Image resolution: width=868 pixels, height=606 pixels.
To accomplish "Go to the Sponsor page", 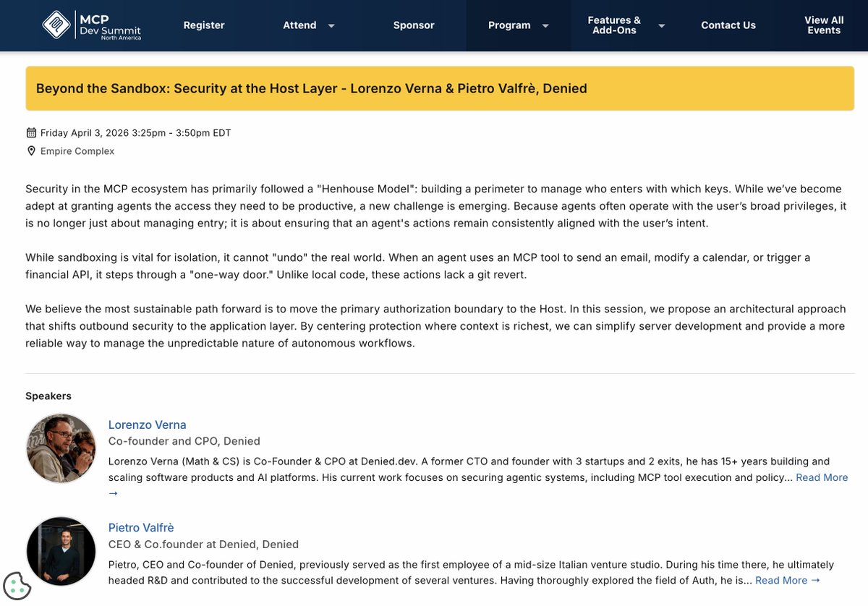I will 414,25.
